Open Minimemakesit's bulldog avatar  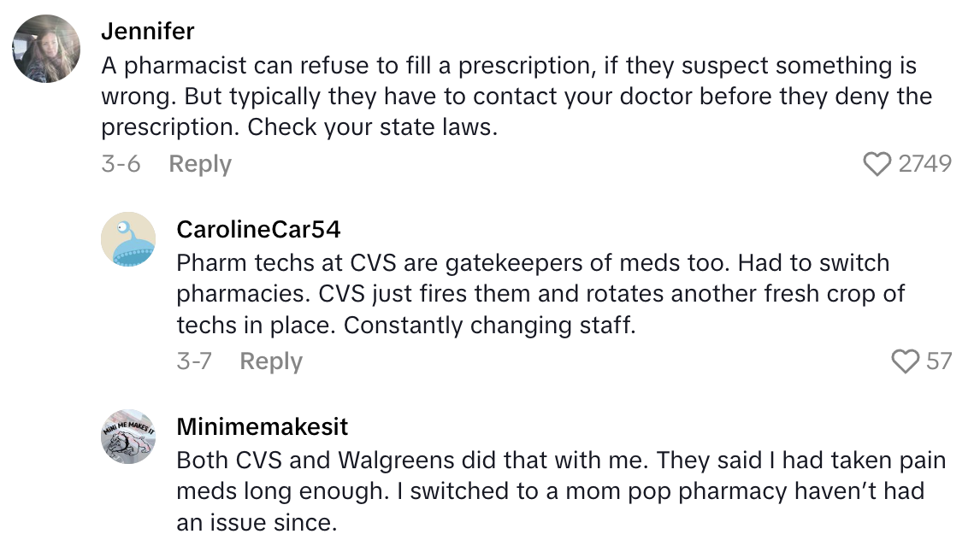pos(128,437)
